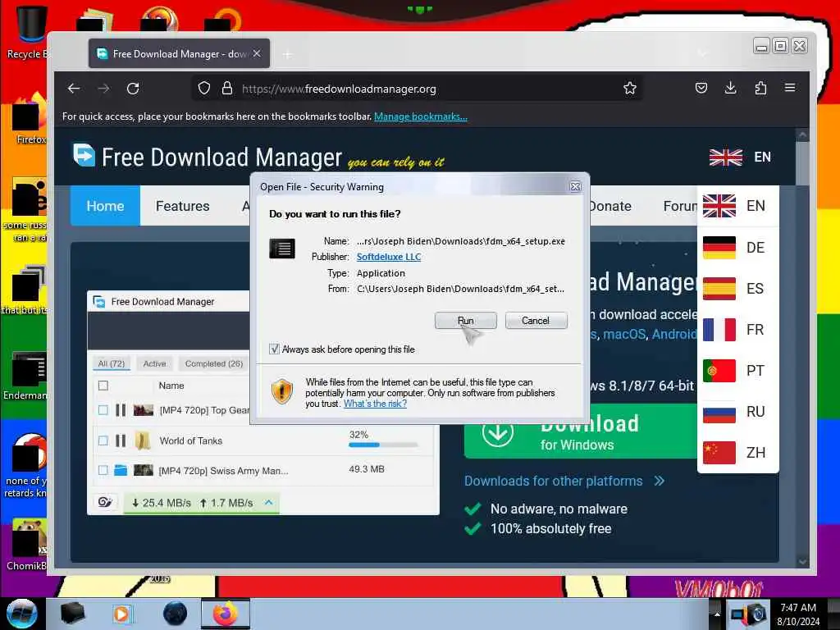
Task: Show hidden system tray icons
Action: tap(717, 614)
